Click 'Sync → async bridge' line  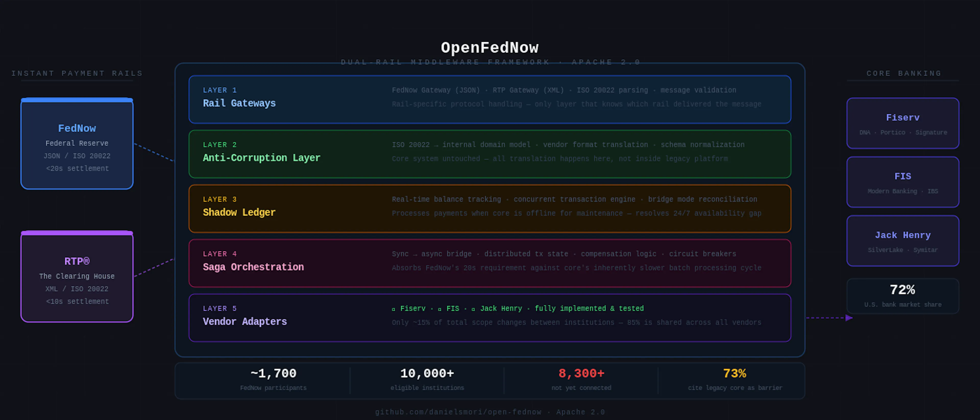[564, 254]
